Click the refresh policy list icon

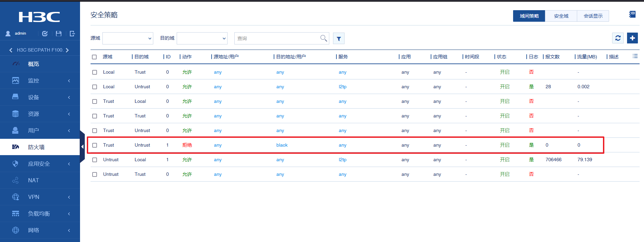618,38
